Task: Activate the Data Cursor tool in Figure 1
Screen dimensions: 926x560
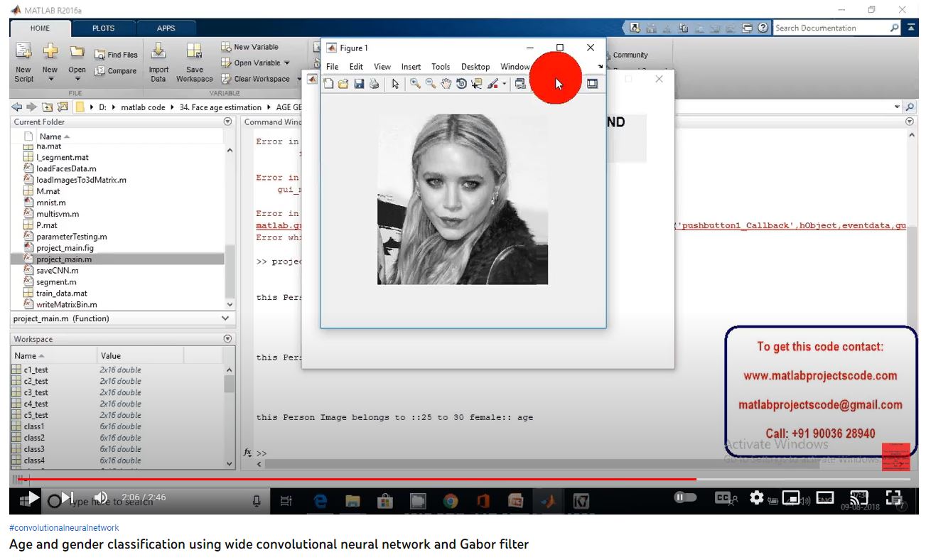Action: pyautogui.click(x=476, y=84)
